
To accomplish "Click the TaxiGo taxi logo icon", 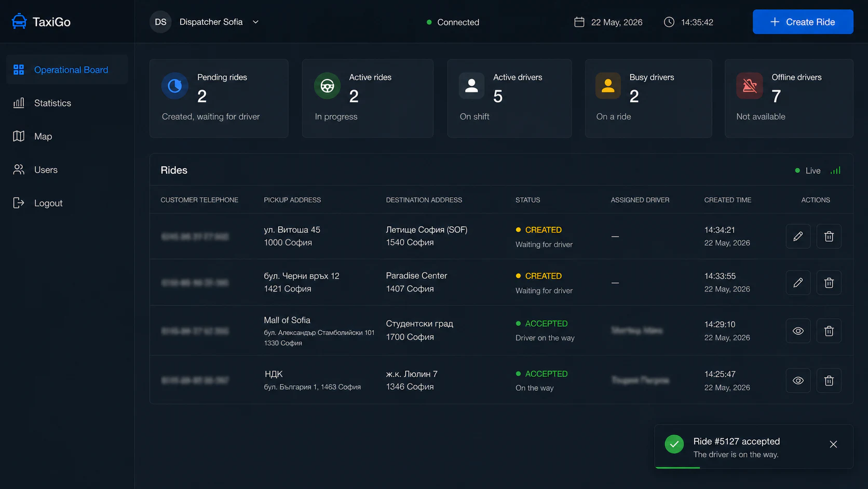I will [19, 21].
